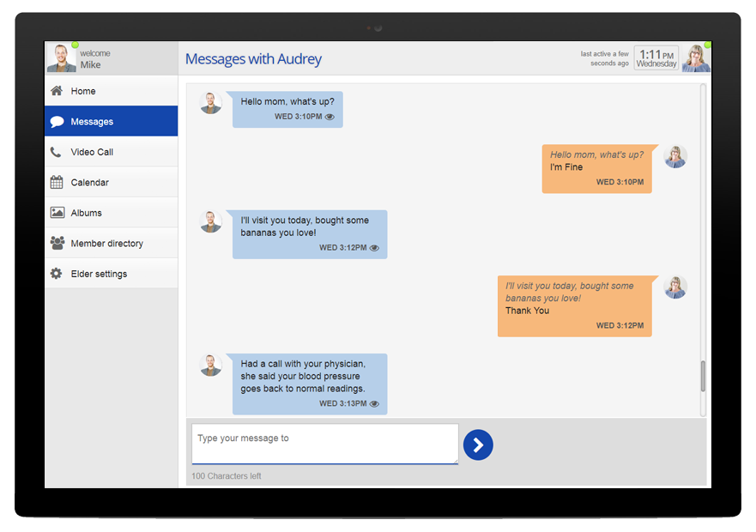Click the 1:11 PM Wednesday clock box
This screenshot has height=532, width=756.
click(x=656, y=58)
